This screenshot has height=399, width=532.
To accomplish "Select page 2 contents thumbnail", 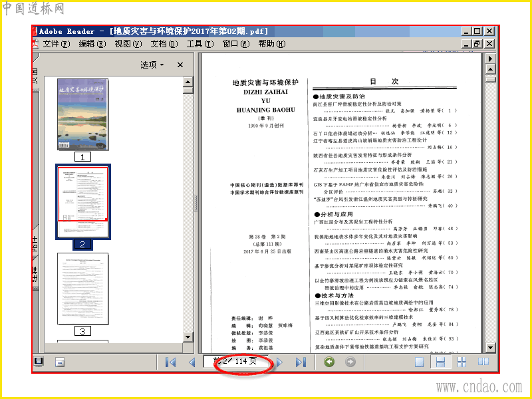I will pyautogui.click(x=82, y=201).
